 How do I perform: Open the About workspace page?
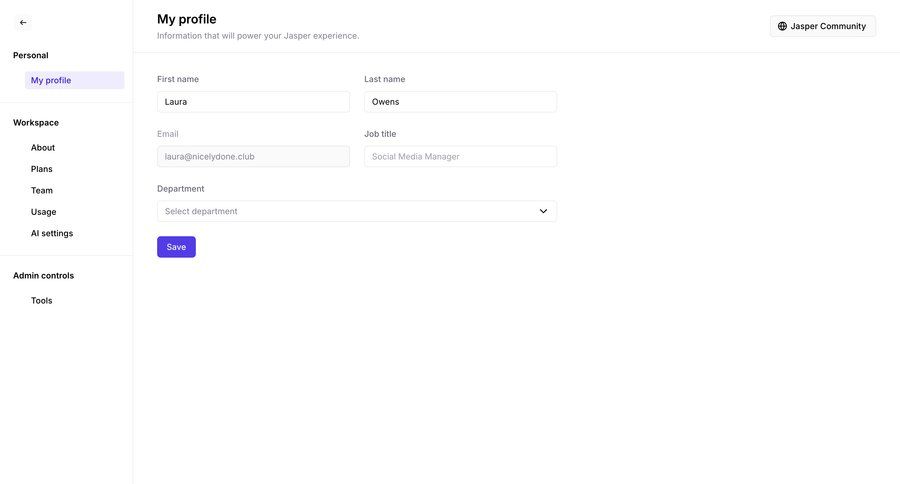click(43, 148)
